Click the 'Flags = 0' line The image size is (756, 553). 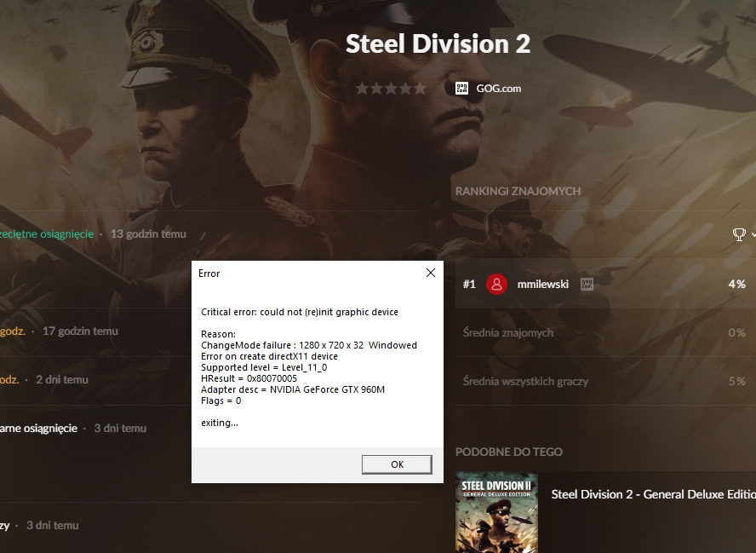click(220, 401)
